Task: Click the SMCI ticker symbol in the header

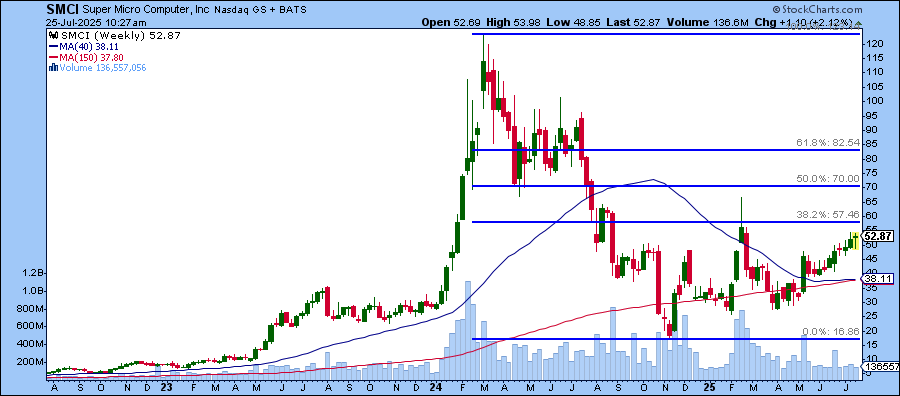Action: coord(62,10)
